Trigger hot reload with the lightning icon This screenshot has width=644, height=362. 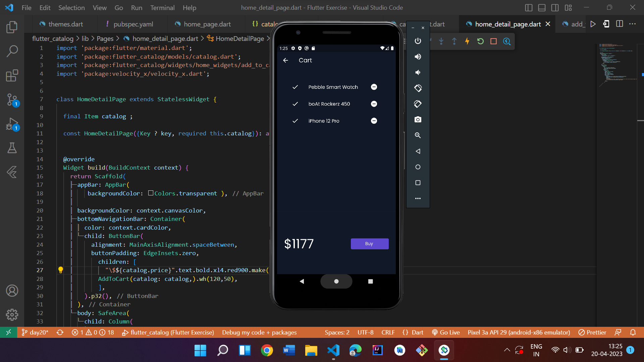[467, 41]
